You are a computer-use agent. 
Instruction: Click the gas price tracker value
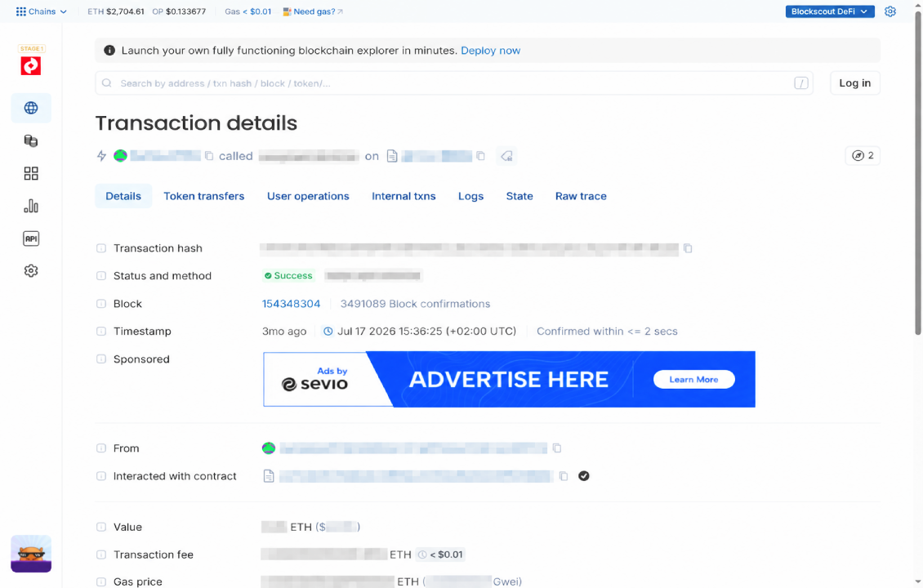click(x=256, y=11)
